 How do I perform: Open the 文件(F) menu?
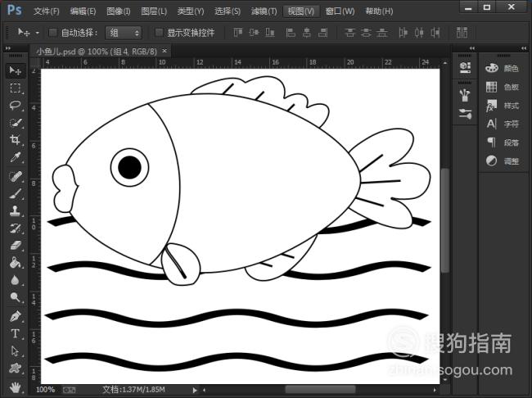click(x=46, y=11)
